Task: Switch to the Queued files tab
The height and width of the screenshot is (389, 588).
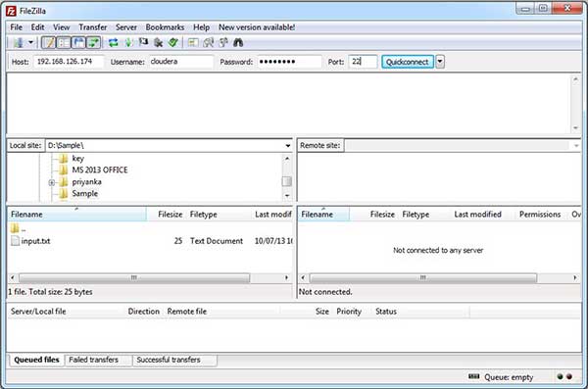Action: pos(36,360)
